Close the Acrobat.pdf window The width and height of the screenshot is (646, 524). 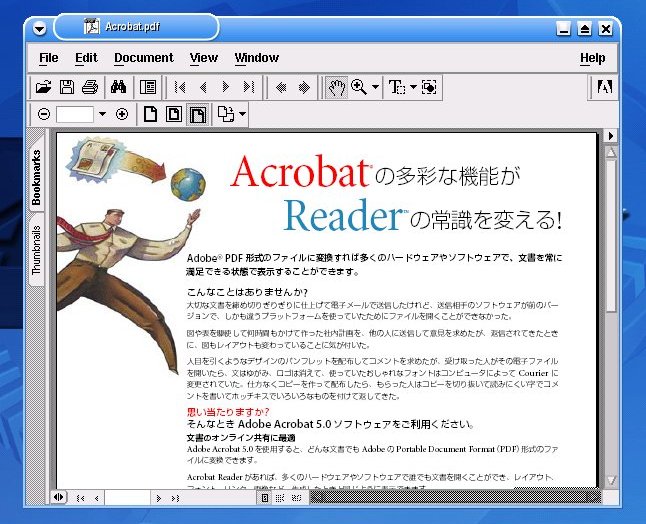606,28
